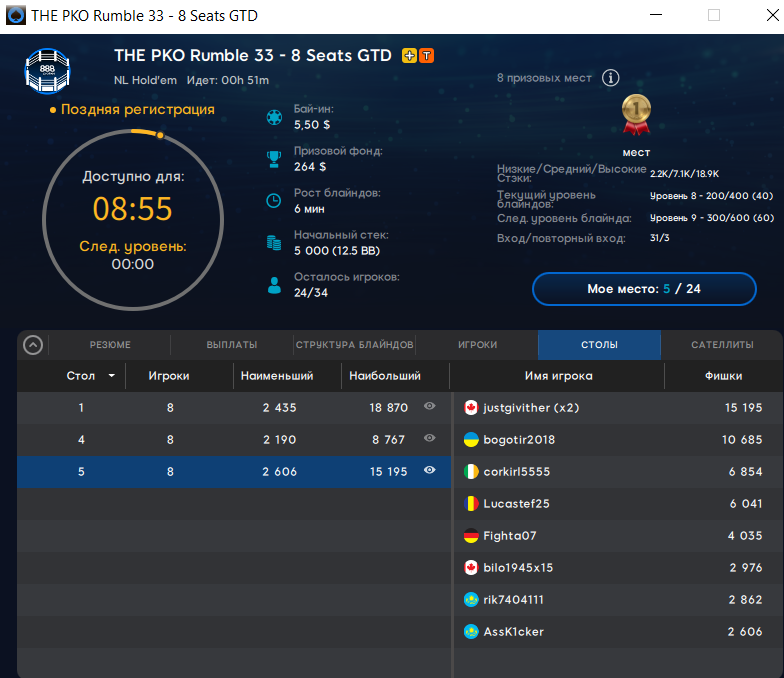Click the Canada flag beside justgivither
This screenshot has width=784, height=678.
click(x=471, y=408)
